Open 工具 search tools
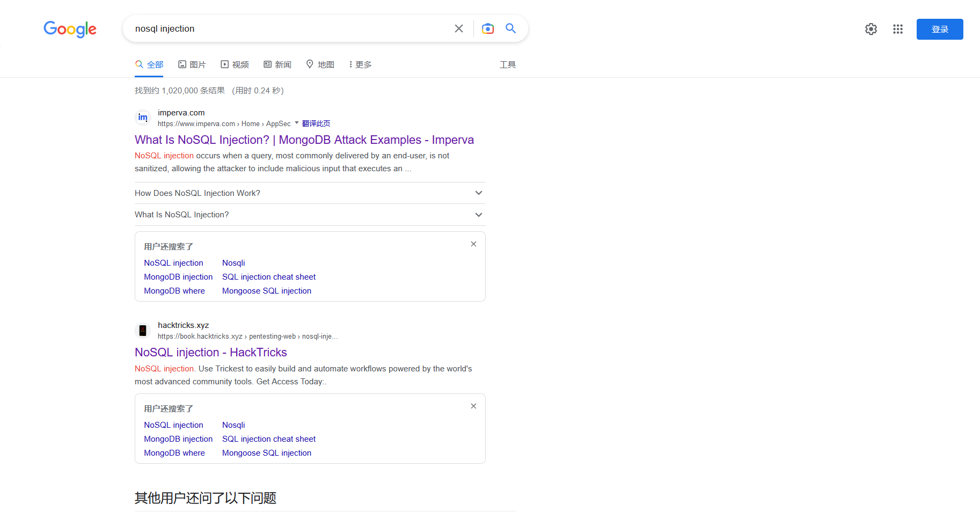Screen dimensions: 980x519 point(508,64)
